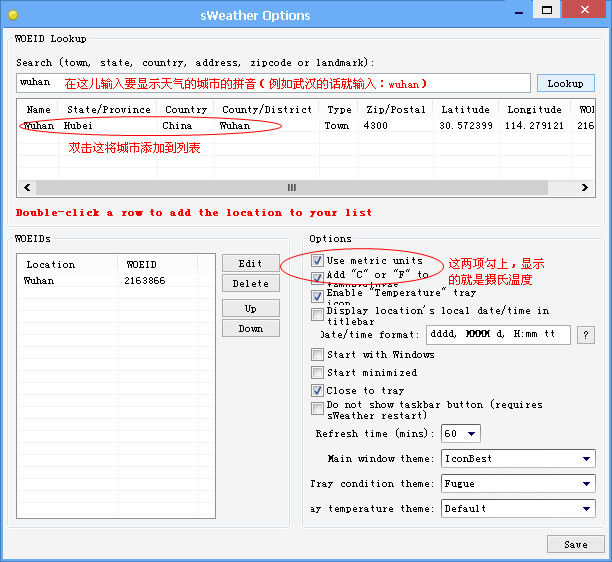Move location down with the Down button

click(251, 329)
